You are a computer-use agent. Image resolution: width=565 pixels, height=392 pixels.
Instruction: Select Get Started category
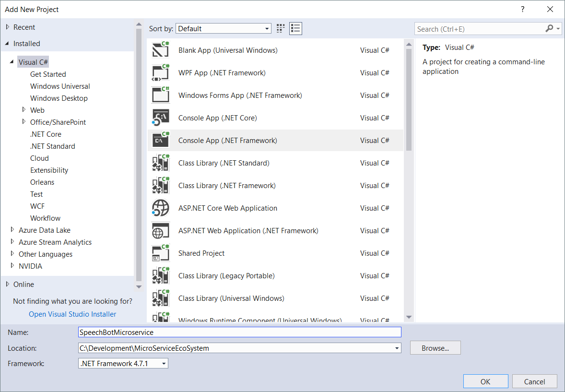click(x=48, y=74)
